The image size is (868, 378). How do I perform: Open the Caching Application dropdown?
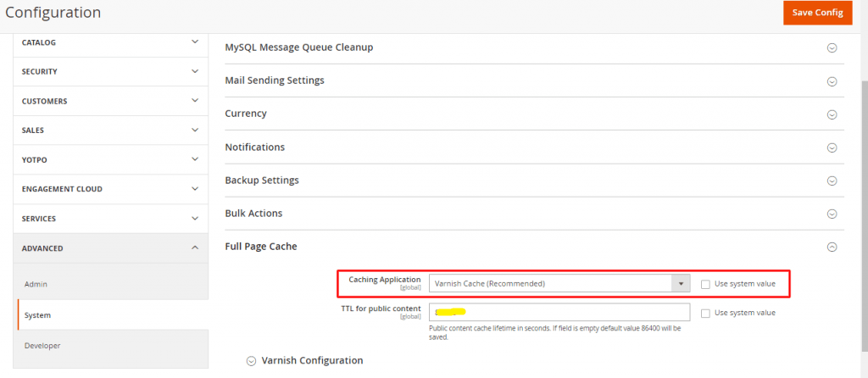(559, 283)
